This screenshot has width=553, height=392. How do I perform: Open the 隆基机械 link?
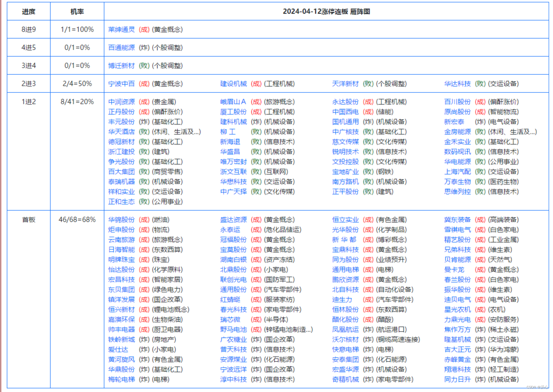click(x=457, y=339)
